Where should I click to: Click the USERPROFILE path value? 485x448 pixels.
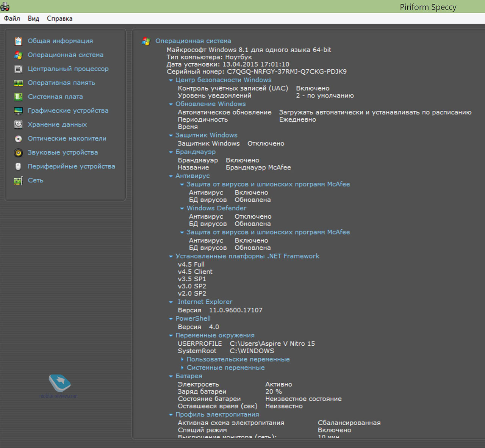tap(272, 344)
